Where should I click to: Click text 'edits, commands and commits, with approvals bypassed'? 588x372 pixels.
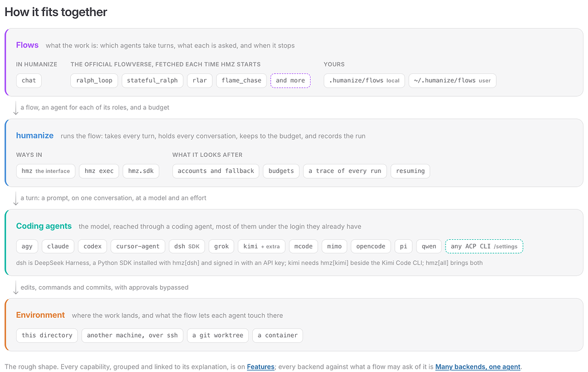tap(105, 287)
